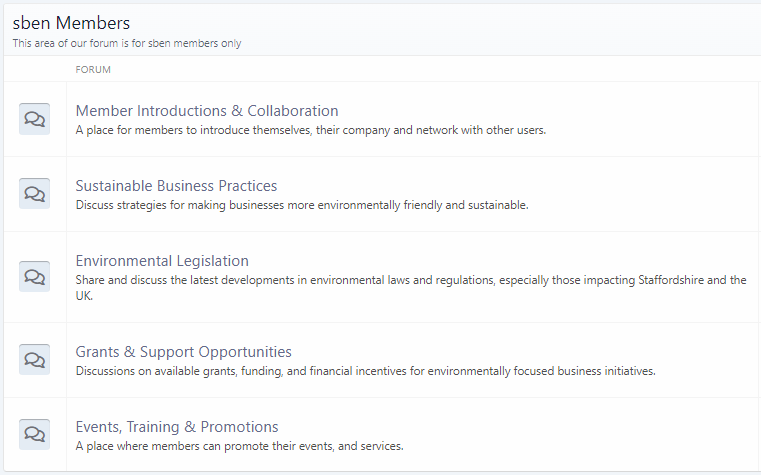Click the FORUM column header
Image resolution: width=761 pixels, height=475 pixels.
93,69
